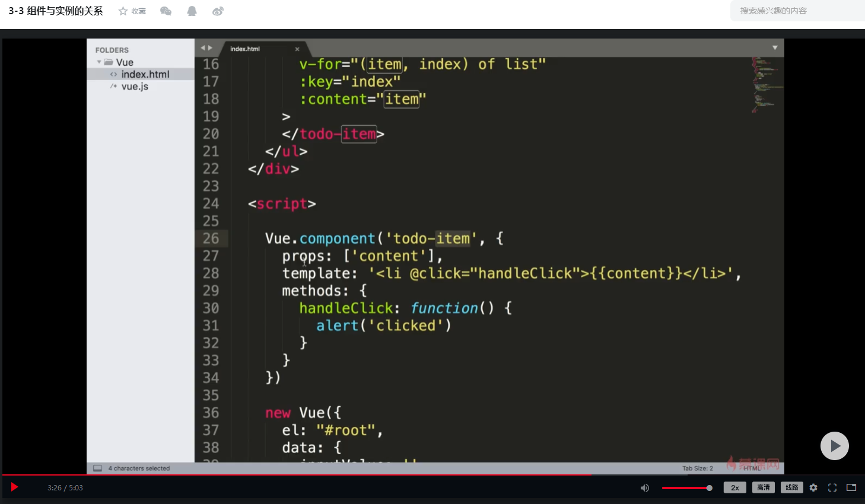Image resolution: width=865 pixels, height=504 pixels.
Task: Click the closing </ul> tag
Action: pyautogui.click(x=286, y=151)
